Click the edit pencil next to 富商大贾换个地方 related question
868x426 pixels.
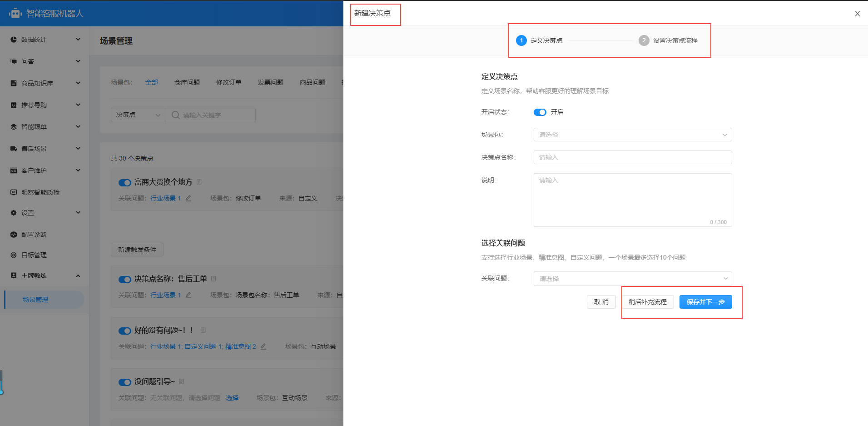click(188, 198)
